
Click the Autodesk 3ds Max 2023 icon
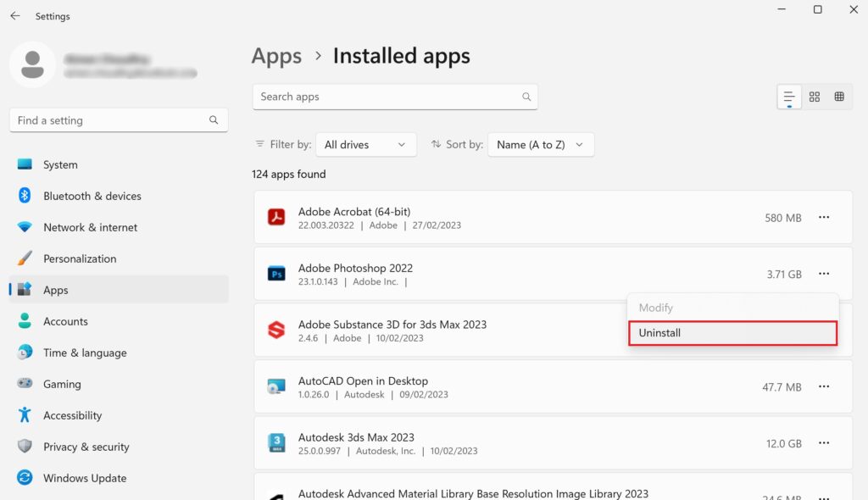pos(276,443)
